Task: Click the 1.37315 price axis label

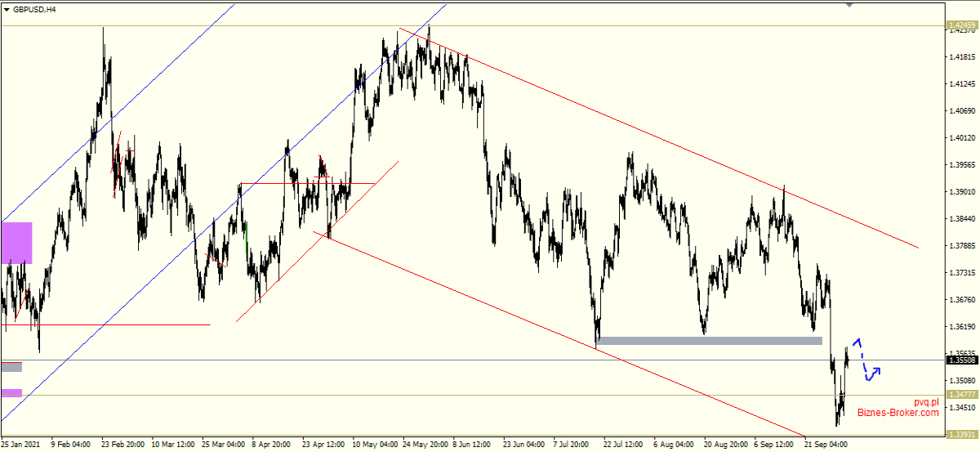Action: coord(964,273)
